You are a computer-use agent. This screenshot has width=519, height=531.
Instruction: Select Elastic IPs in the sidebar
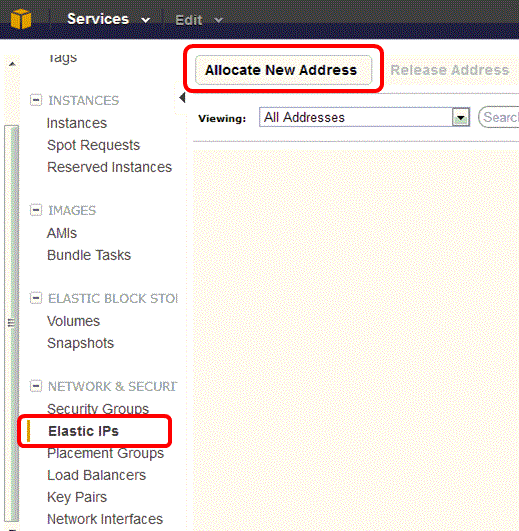[x=83, y=431]
